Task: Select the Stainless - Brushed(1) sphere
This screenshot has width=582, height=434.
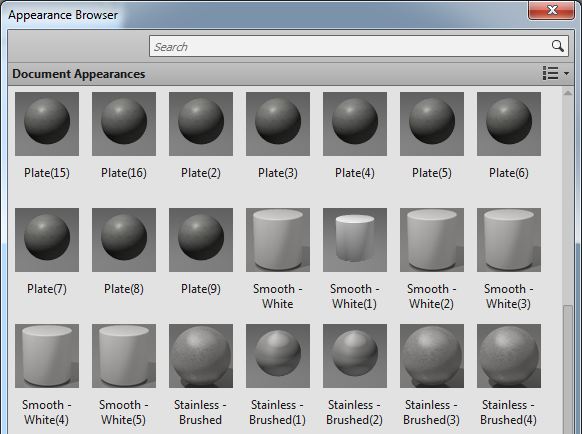Action: pyautogui.click(x=278, y=356)
